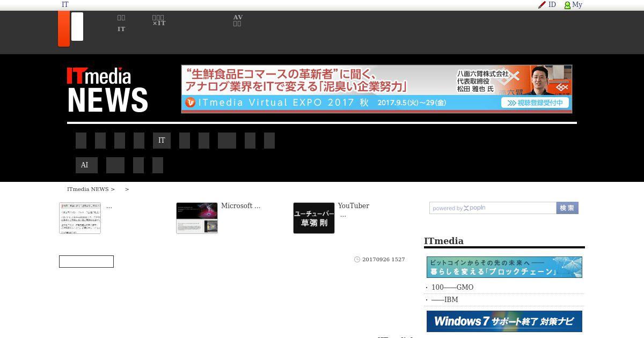The width and height of the screenshot is (644, 338).
Task: Select the orange tab in the dark header
Action: (64, 28)
